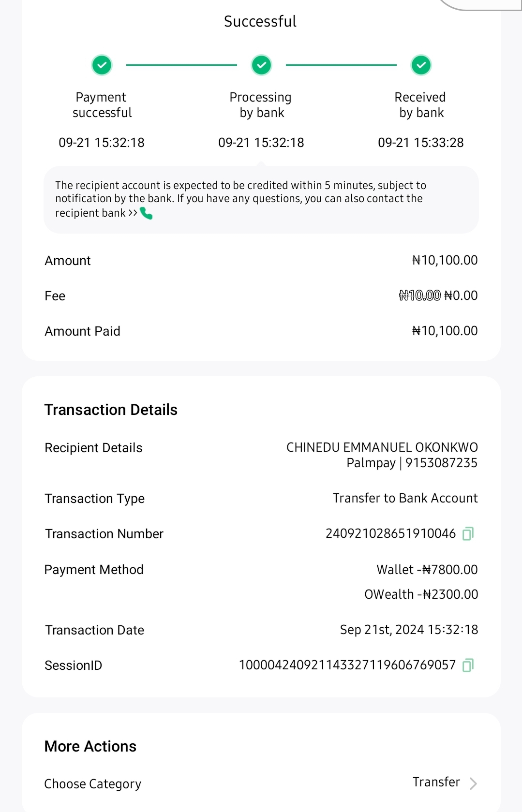Tap the Successful status heading
The height and width of the screenshot is (812, 522).
pyautogui.click(x=260, y=21)
